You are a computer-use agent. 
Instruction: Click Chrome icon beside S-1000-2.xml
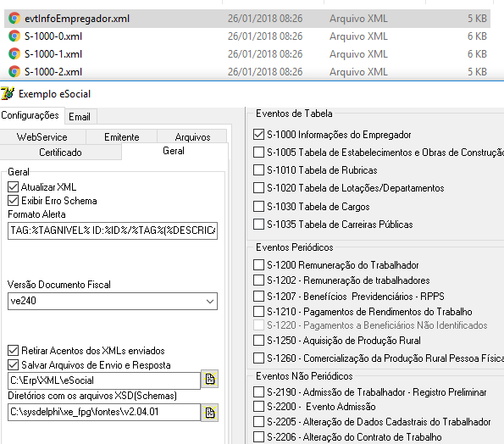point(14,71)
